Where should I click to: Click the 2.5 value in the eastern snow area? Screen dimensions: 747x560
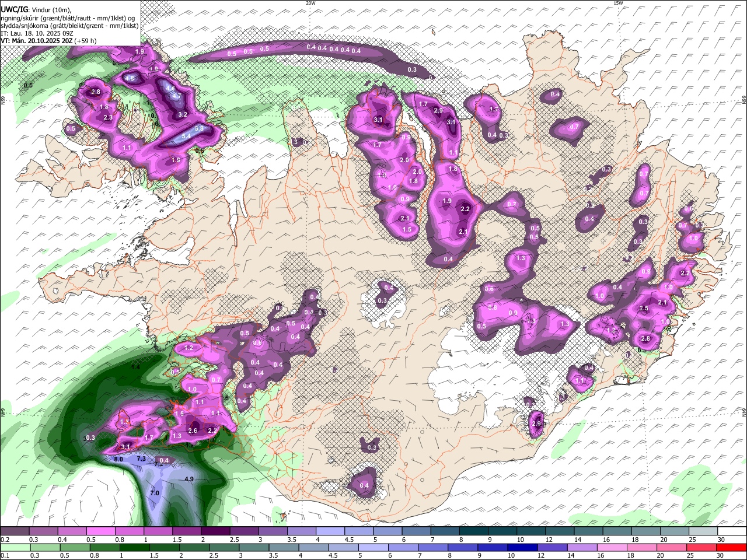644,309
